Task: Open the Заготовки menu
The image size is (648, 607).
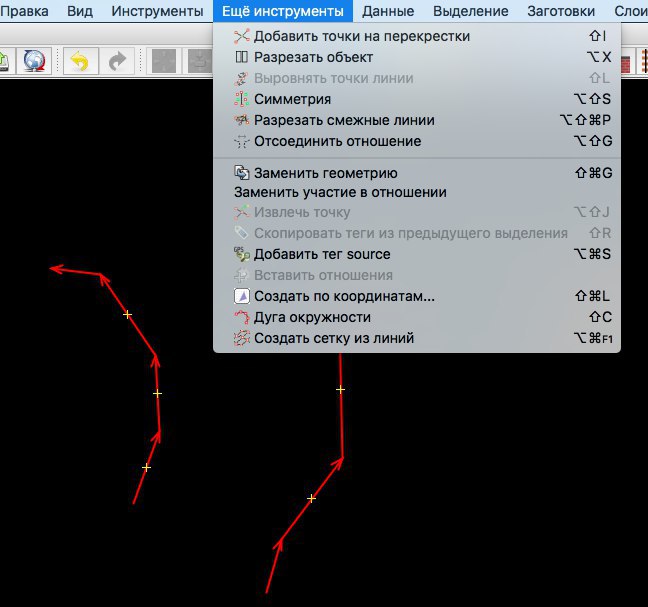Action: (561, 11)
